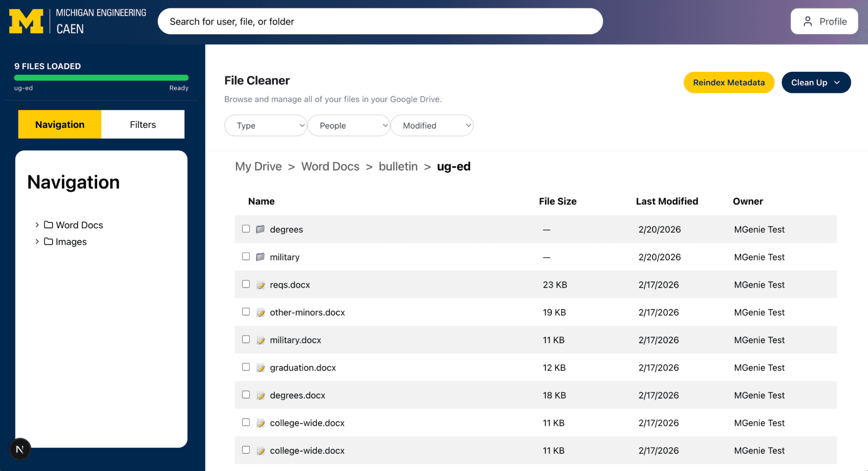Check the box for other-minors.docx

(x=246, y=312)
